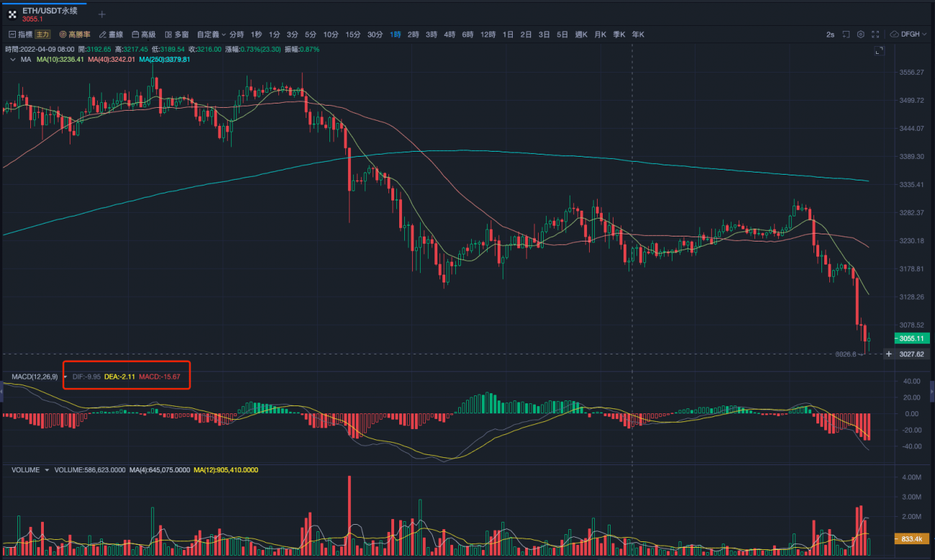Click the MACD(12,26,9) indicator label
This screenshot has width=935, height=560.
click(35, 375)
